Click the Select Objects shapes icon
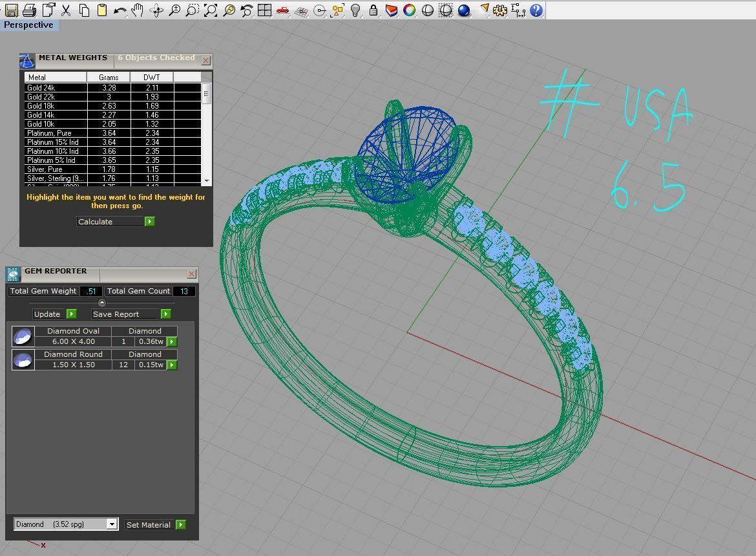 click(337, 10)
